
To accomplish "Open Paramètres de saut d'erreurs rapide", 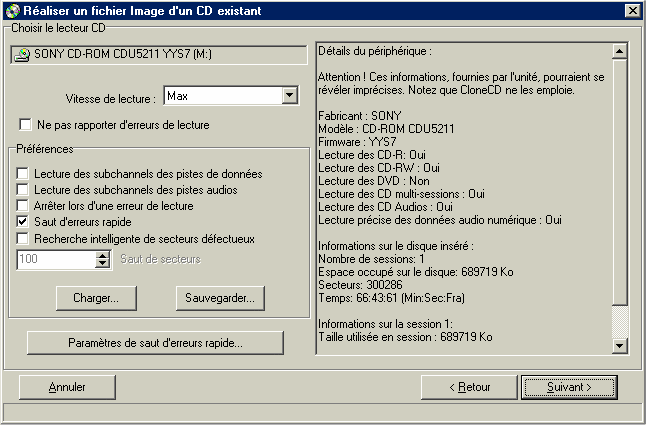I will pyautogui.click(x=155, y=343).
